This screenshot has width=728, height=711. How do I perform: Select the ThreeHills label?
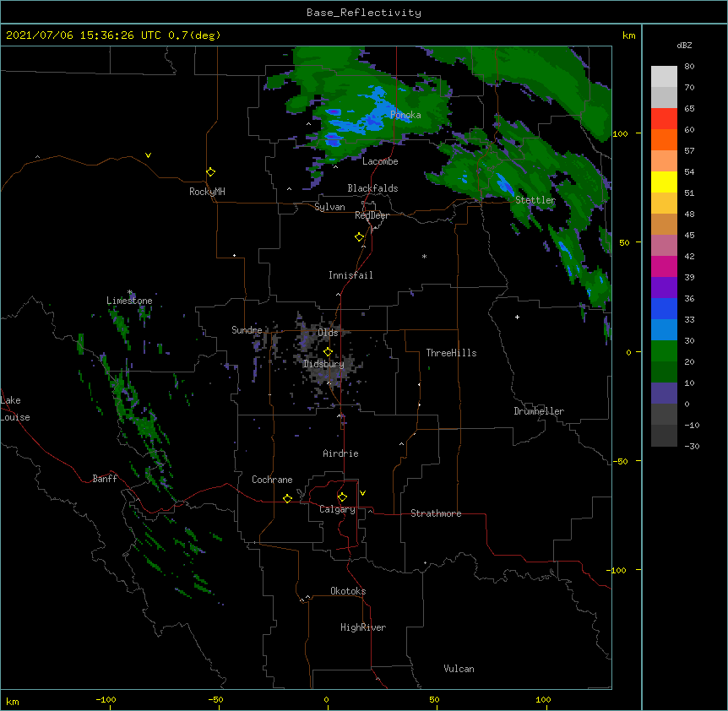[451, 353]
